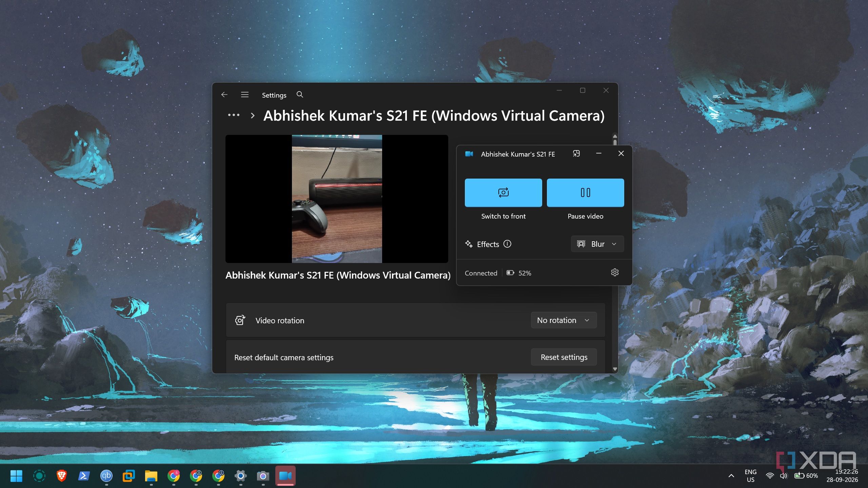Open the Windows Start menu
The width and height of the screenshot is (868, 488).
[x=16, y=476]
